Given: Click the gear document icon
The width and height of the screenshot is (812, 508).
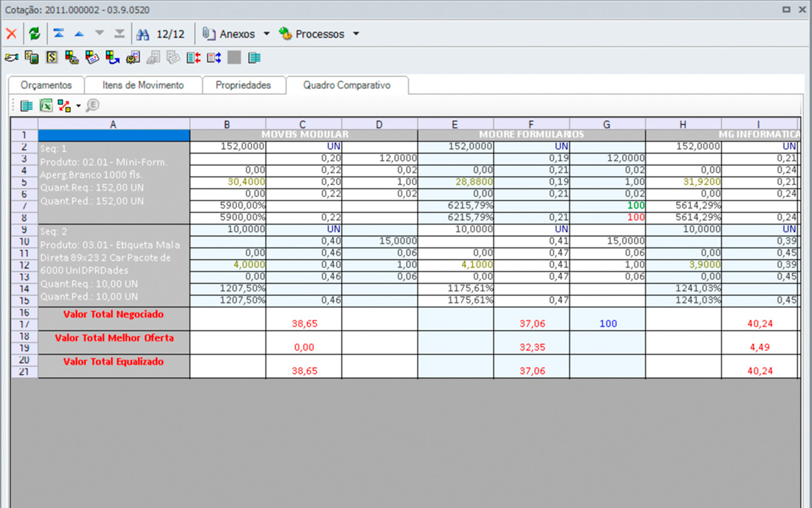Looking at the screenshot, I should (x=133, y=58).
